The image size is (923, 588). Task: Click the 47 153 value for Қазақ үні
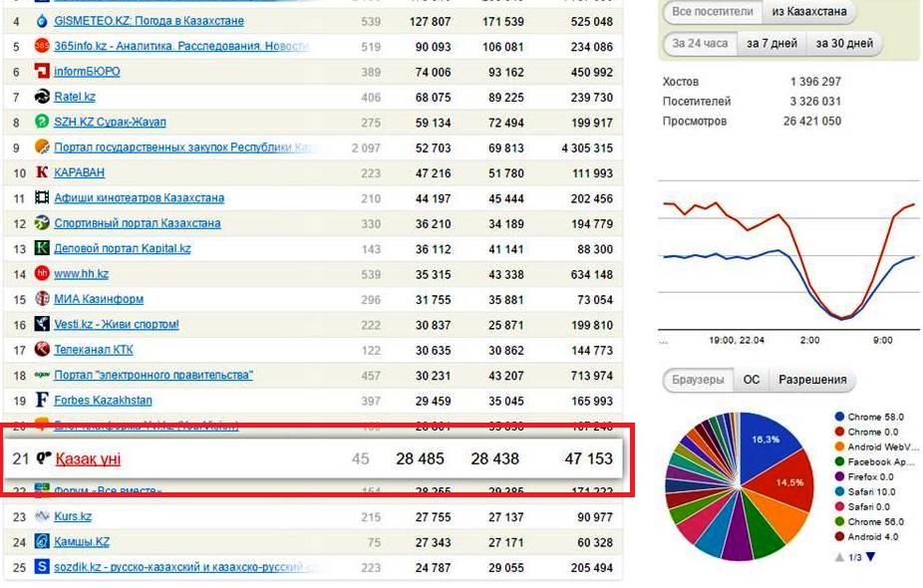[588, 458]
